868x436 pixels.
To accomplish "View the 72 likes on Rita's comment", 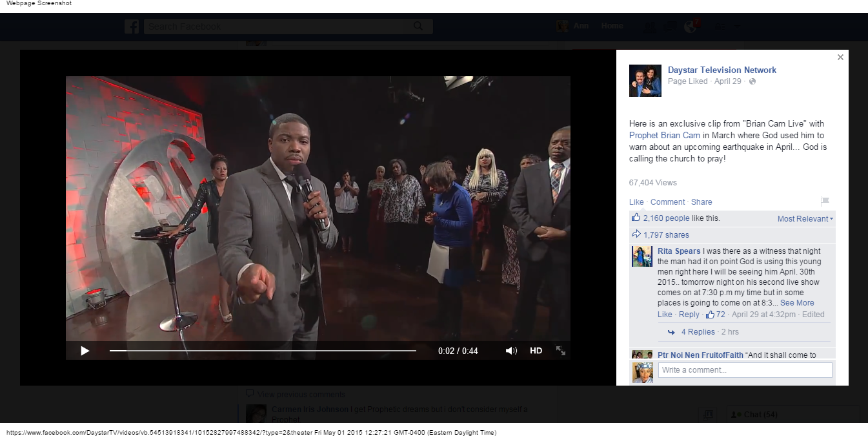I will [716, 315].
